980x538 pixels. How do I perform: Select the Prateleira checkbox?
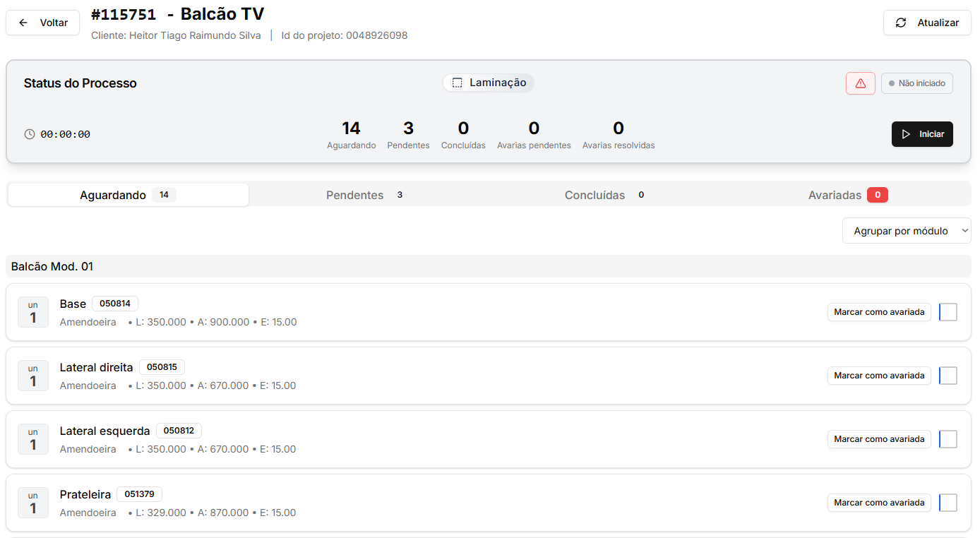click(x=948, y=503)
